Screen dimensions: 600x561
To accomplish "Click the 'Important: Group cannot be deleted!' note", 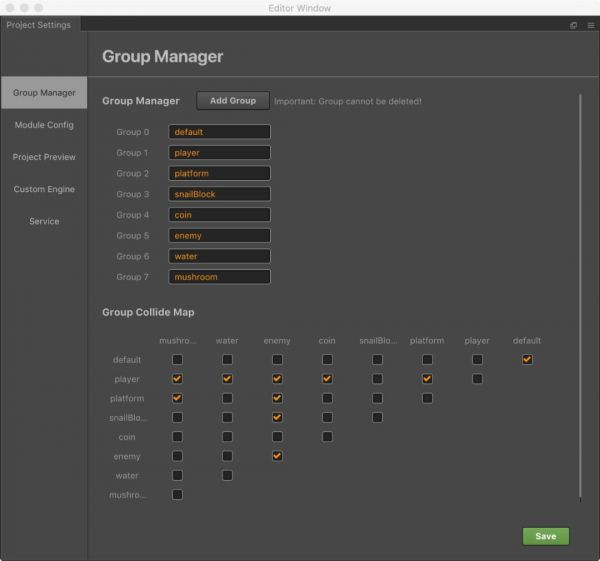I will pyautogui.click(x=348, y=101).
